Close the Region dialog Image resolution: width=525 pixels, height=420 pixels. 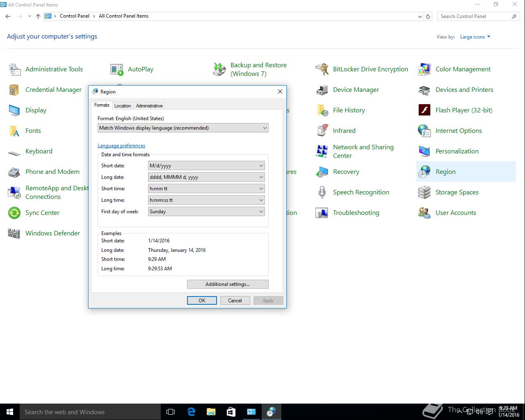280,91
